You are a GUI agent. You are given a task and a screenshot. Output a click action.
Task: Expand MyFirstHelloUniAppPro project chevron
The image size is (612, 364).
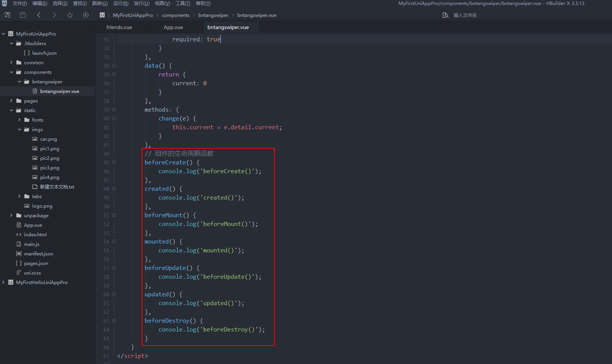pos(3,282)
